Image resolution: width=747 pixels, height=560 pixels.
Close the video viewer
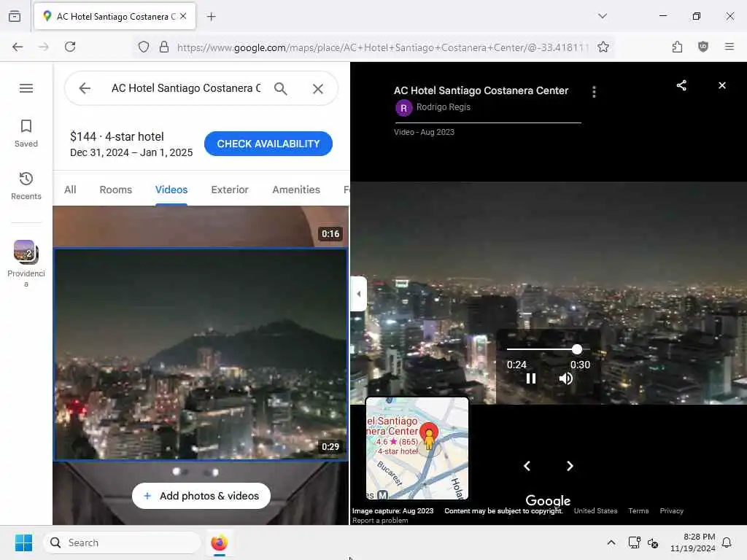[x=722, y=85]
